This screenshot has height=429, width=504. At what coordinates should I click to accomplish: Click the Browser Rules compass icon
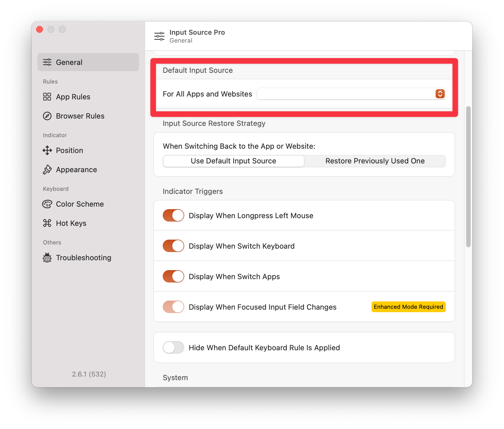[x=47, y=116]
